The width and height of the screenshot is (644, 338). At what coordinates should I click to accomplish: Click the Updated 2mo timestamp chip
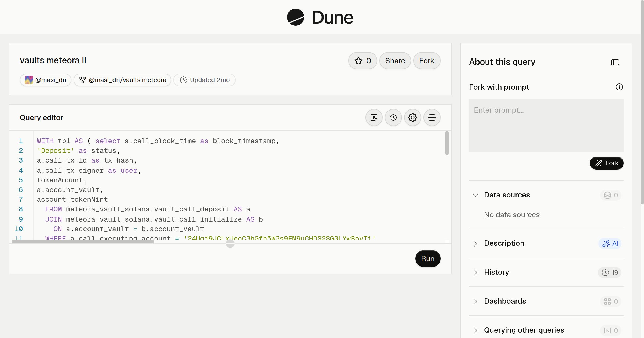204,80
